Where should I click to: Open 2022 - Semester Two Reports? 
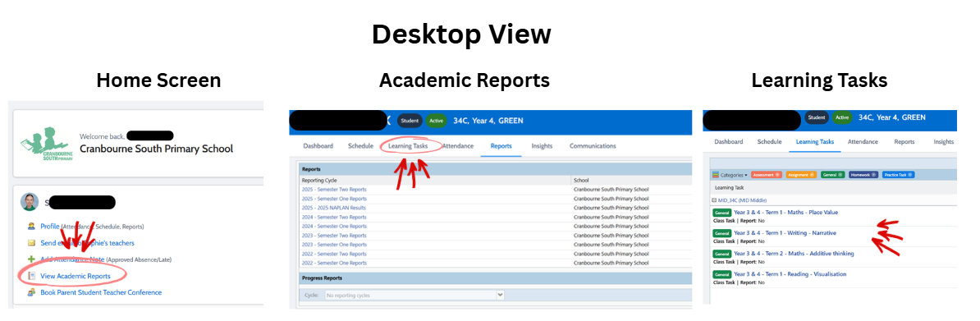pos(334,254)
